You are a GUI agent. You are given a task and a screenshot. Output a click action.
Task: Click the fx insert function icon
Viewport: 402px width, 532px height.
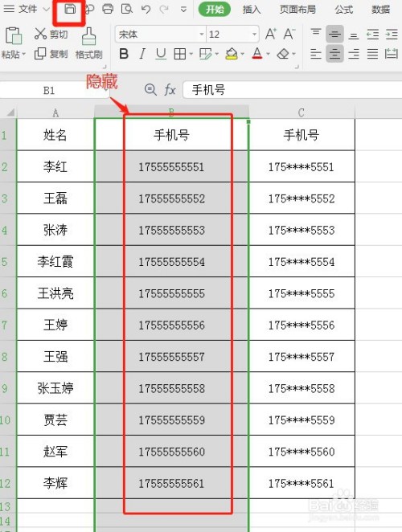(x=170, y=90)
